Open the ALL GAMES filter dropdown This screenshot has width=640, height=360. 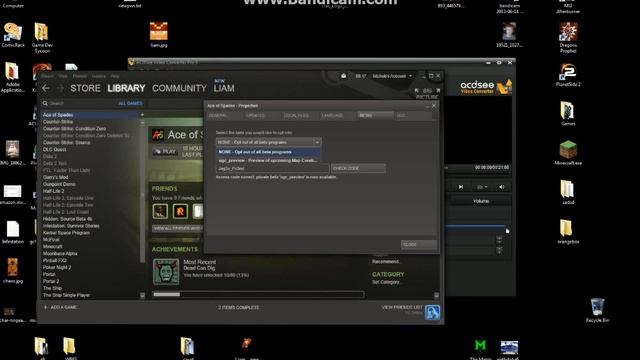click(130, 103)
